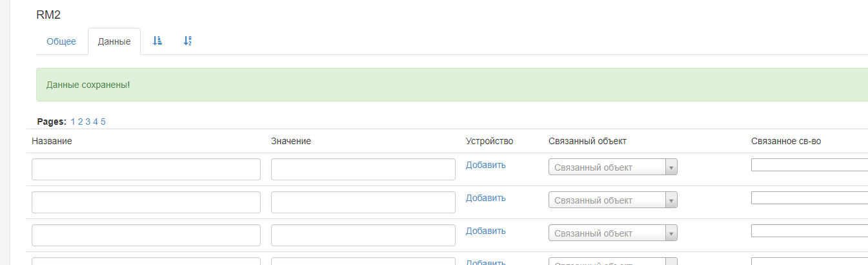Click first row Значение input field

point(363,169)
